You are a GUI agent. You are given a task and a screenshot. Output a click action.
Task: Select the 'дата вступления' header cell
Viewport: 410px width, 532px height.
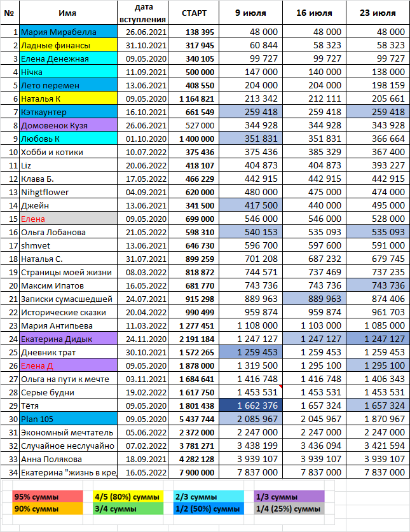pos(142,13)
